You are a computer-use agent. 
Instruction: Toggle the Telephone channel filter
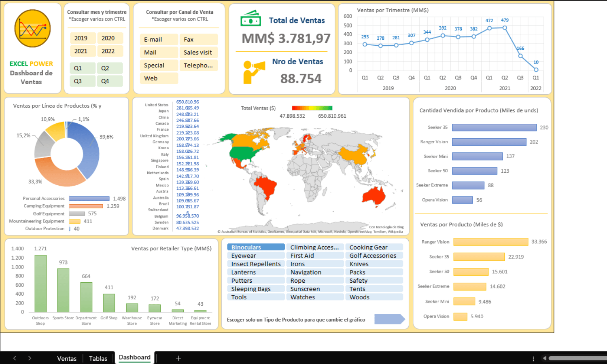pyautogui.click(x=199, y=65)
